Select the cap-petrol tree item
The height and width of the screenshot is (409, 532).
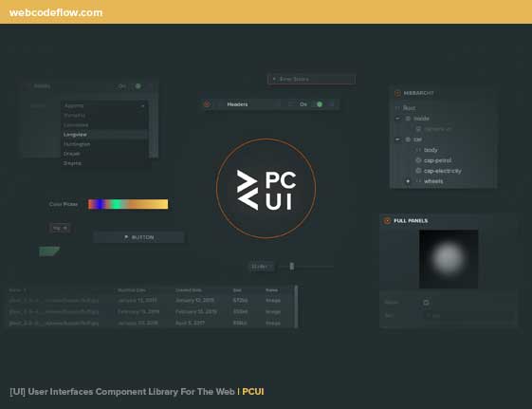[437, 160]
